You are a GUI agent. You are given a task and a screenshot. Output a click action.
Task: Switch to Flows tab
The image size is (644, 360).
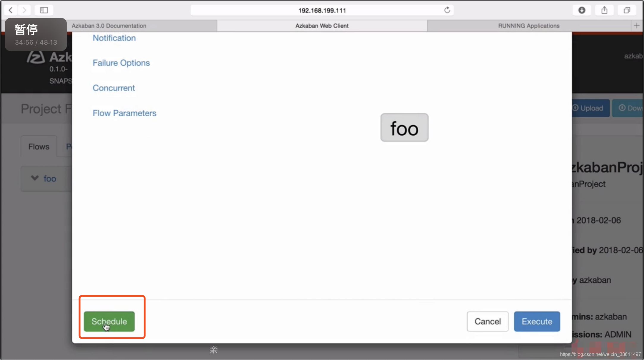coord(39,147)
